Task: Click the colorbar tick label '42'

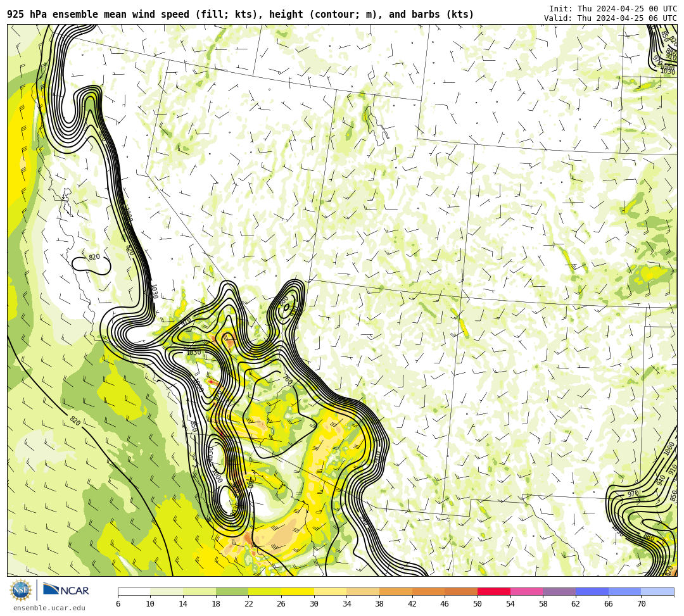Action: pos(412,604)
